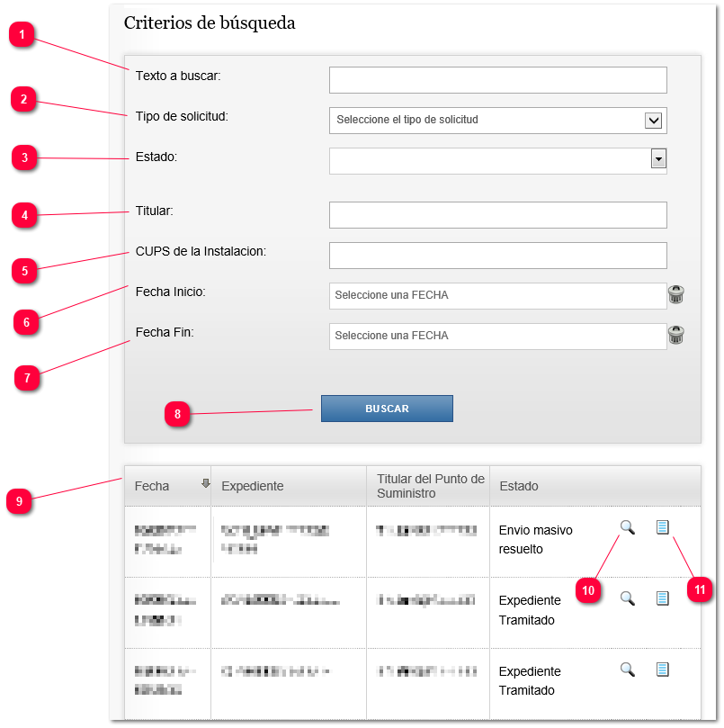This screenshot has width=724, height=728.
Task: Pick a date in Fecha Inicio field
Action: 498,296
